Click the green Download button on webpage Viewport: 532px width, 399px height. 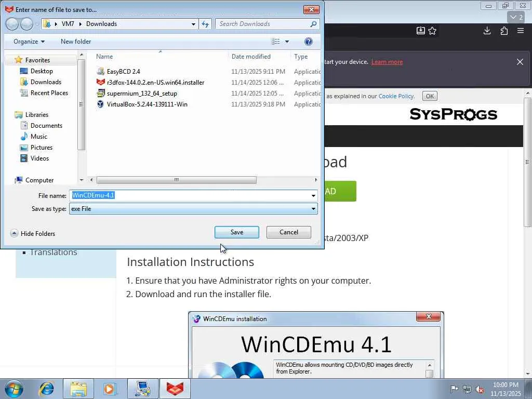click(340, 191)
